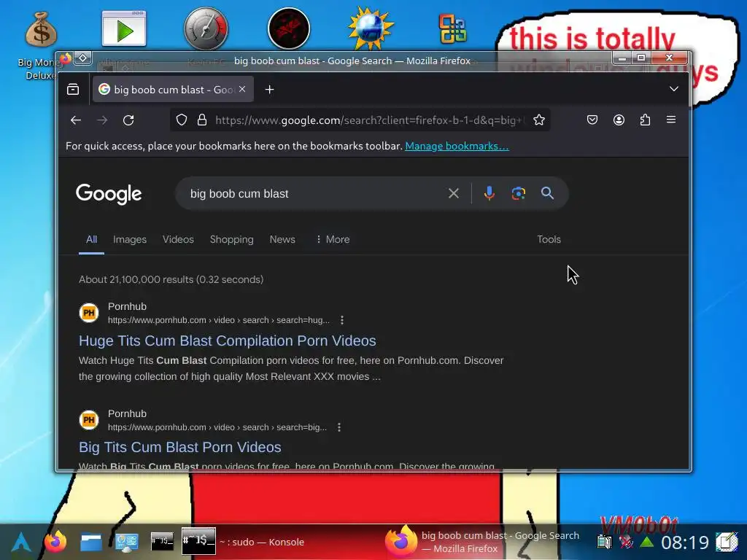The height and width of the screenshot is (560, 747).
Task: Start voice search with microphone icon
Action: point(489,193)
